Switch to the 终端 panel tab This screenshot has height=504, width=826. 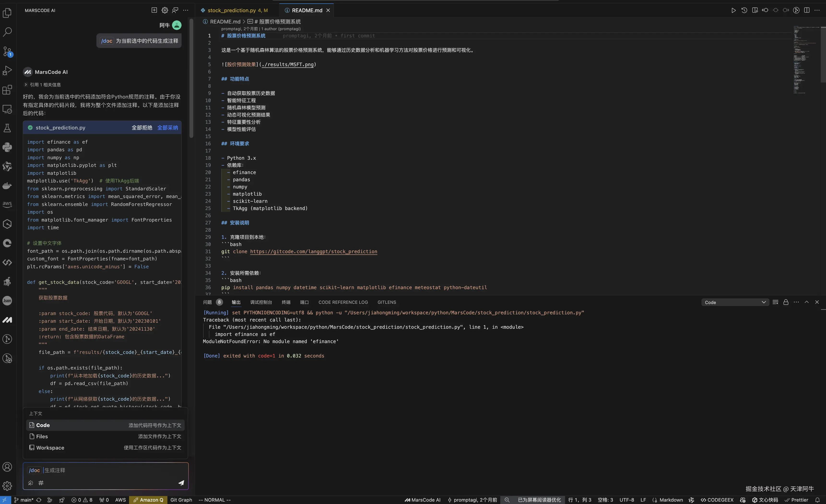coord(286,302)
